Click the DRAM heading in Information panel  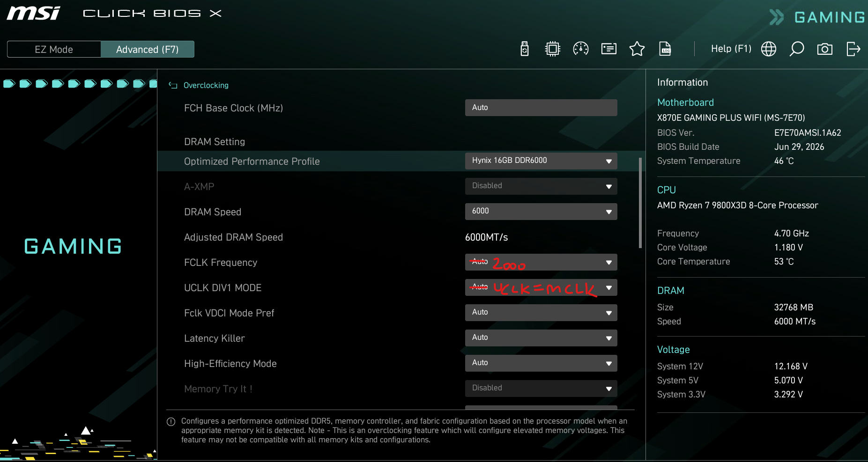[x=671, y=291]
